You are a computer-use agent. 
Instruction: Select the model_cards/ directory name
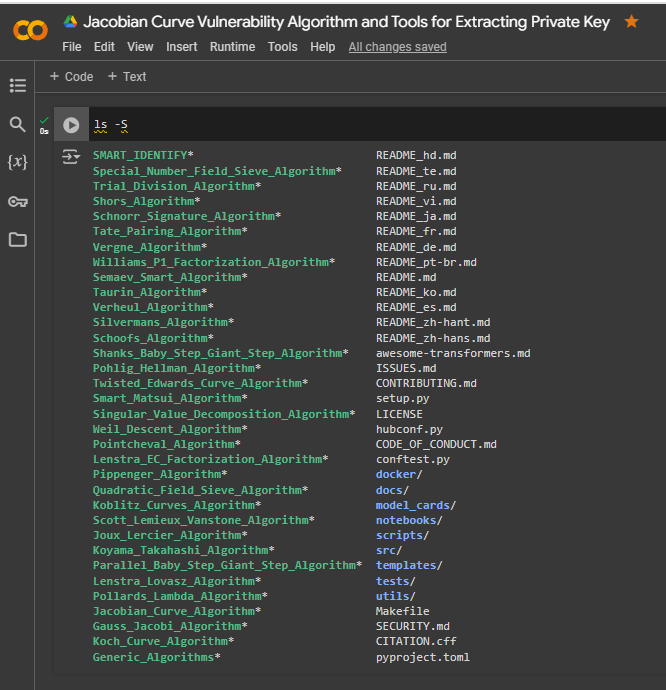click(416, 505)
